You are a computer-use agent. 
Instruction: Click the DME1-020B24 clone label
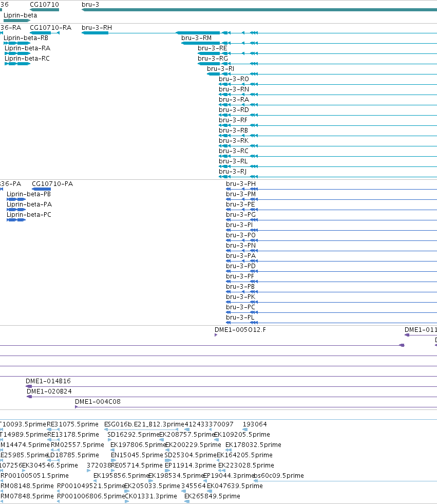pos(49,391)
